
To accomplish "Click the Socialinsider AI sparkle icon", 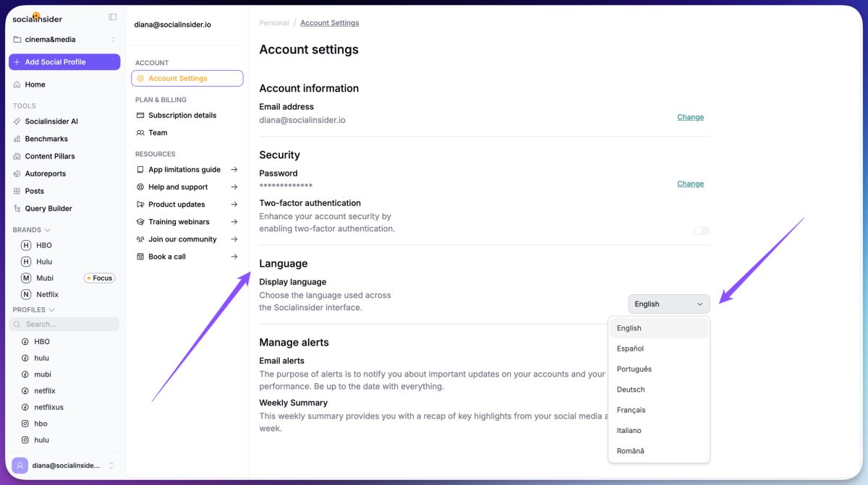I will click(17, 121).
